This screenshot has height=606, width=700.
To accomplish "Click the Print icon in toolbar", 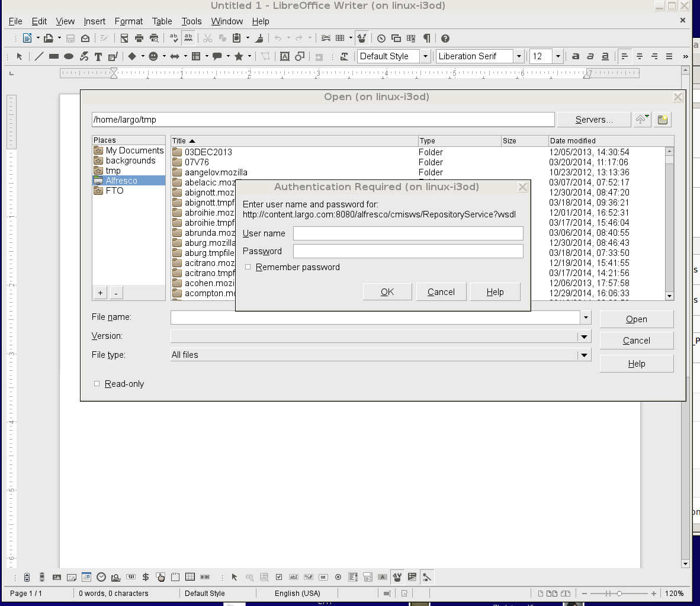I will 139,39.
